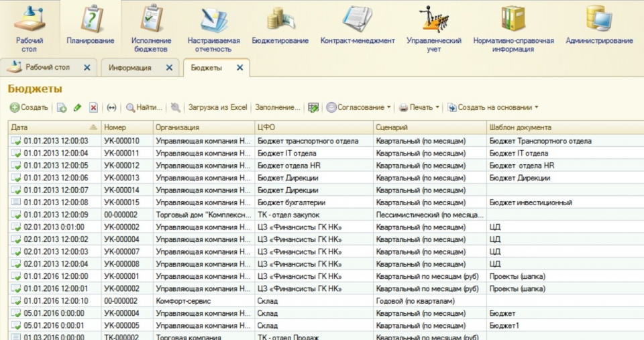Click the green pencil edit icon
Screen dimensions: 644x340
tap(77, 107)
